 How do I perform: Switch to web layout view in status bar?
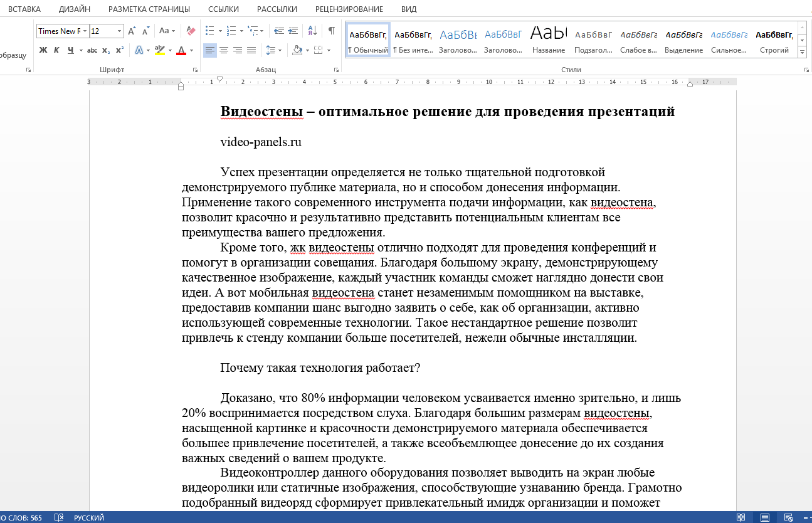[789, 517]
